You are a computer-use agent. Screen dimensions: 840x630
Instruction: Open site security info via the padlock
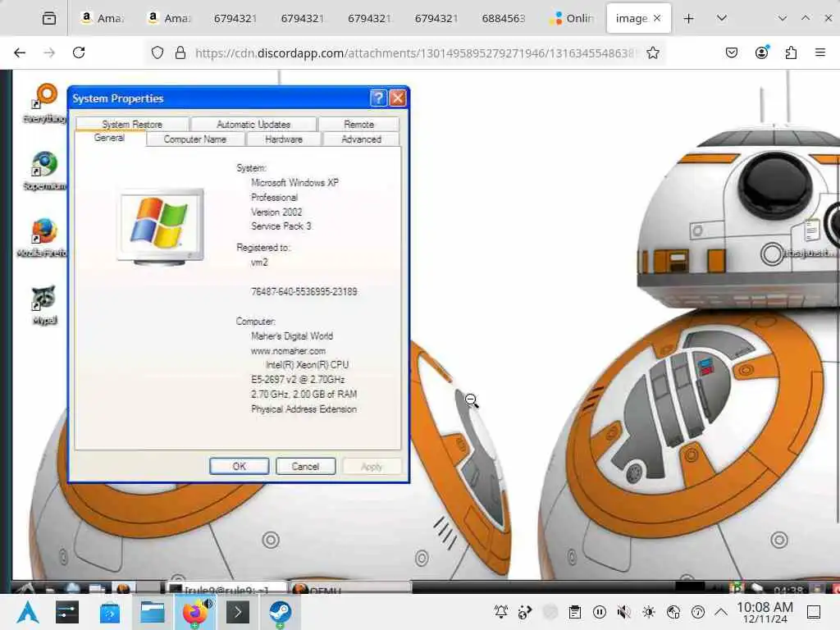coord(180,52)
